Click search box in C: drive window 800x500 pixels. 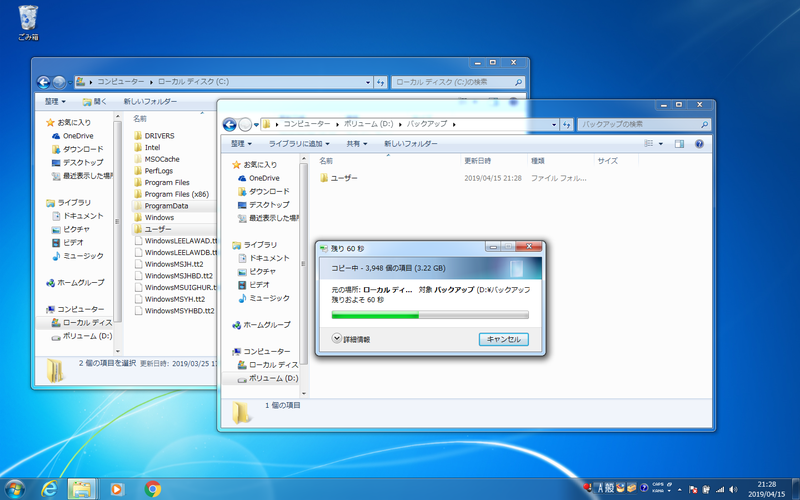coord(458,82)
